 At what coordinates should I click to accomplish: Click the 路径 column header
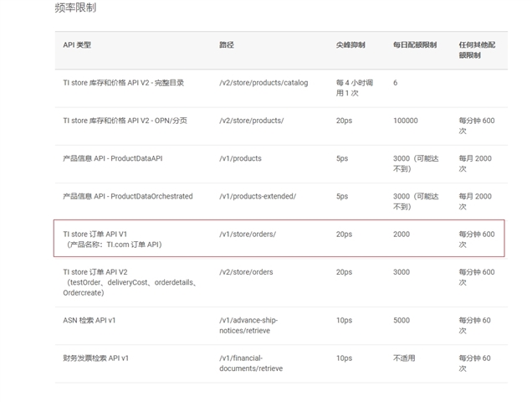pos(227,45)
